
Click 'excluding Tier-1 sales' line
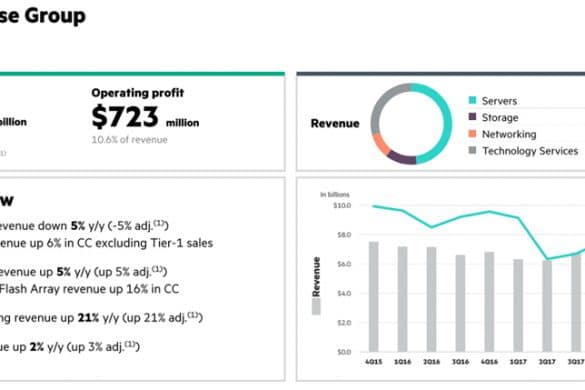[x=106, y=243]
